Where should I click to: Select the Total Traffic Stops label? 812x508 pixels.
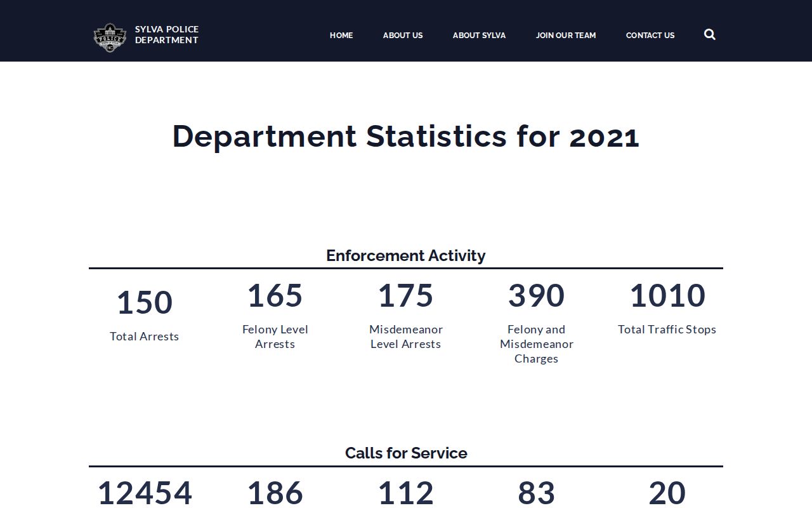[x=667, y=330]
